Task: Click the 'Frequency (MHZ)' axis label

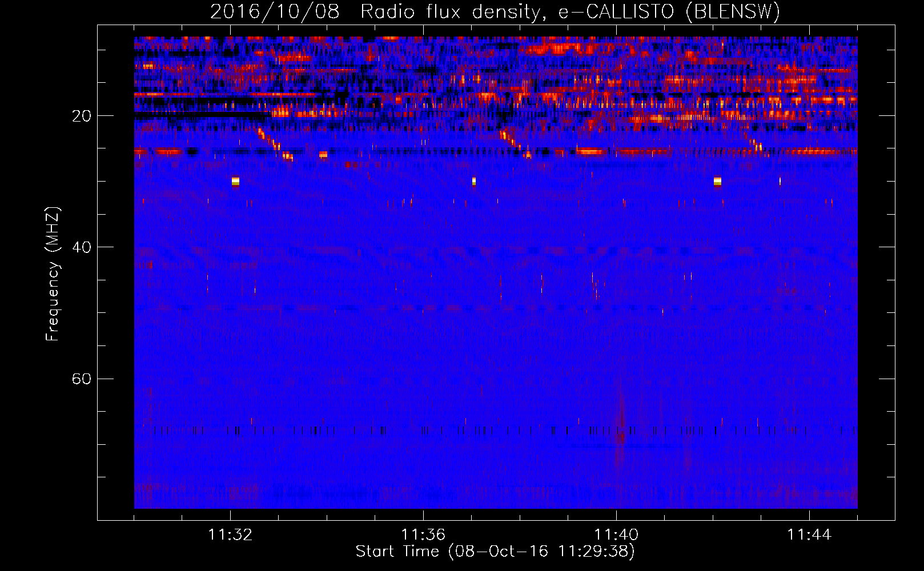Action: (53, 274)
